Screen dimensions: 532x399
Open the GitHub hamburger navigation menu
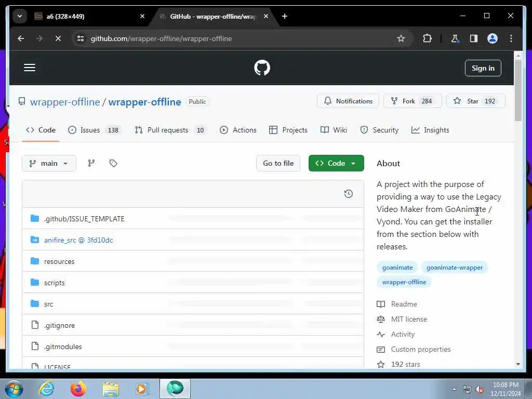click(30, 68)
